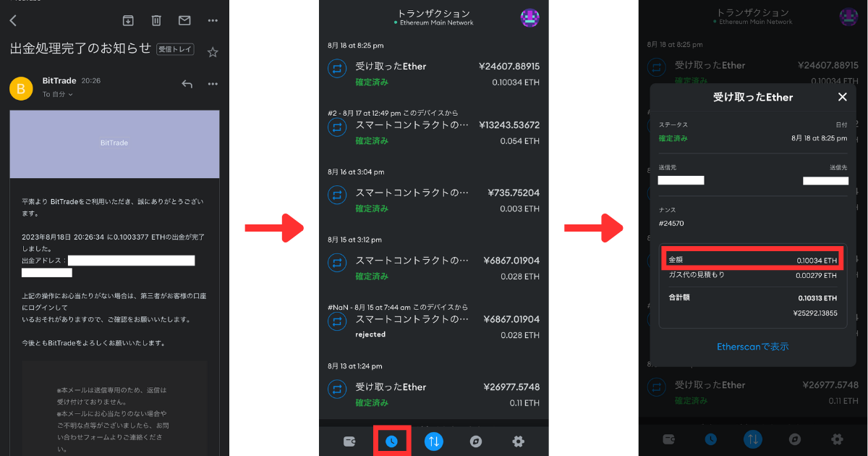Tap the 受信トレイ inbox label
868x456 pixels.
174,49
